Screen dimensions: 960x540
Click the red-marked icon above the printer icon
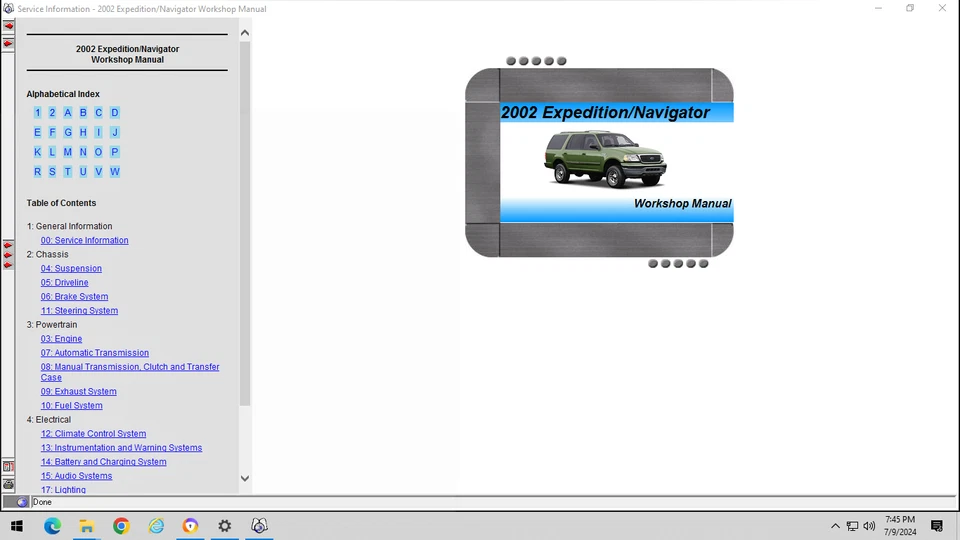tap(8, 467)
